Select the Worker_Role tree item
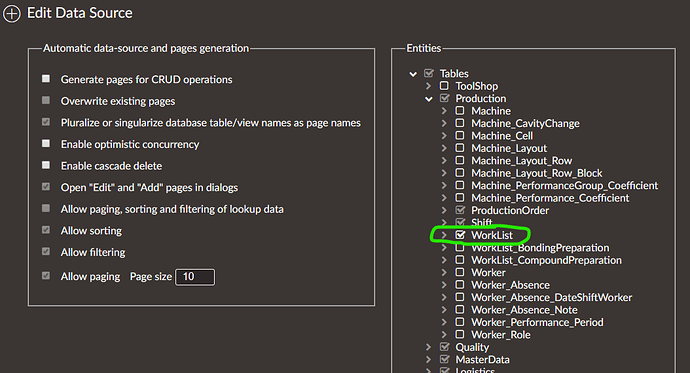This screenshot has width=690, height=373. (x=501, y=335)
